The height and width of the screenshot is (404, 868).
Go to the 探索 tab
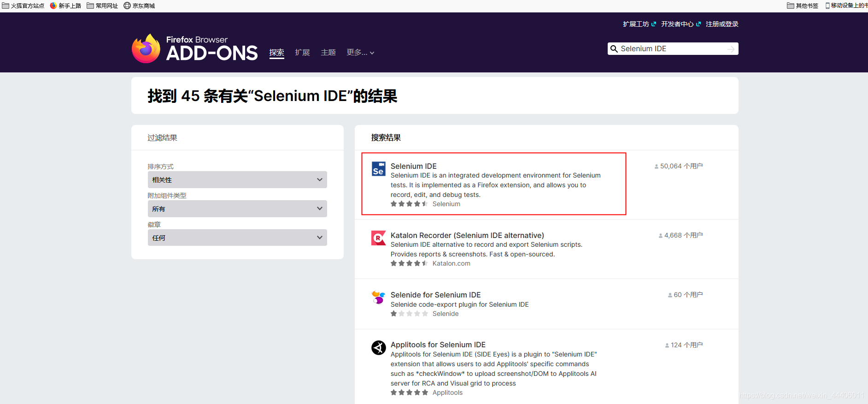(277, 53)
